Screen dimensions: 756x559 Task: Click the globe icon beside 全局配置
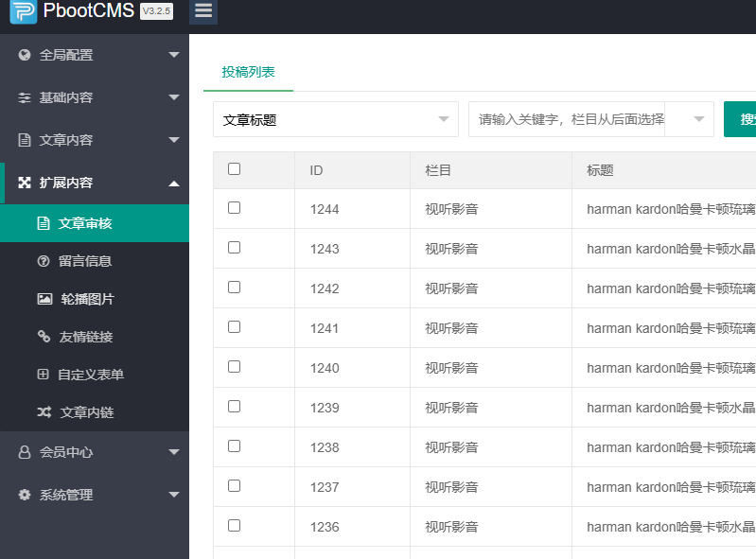click(25, 55)
